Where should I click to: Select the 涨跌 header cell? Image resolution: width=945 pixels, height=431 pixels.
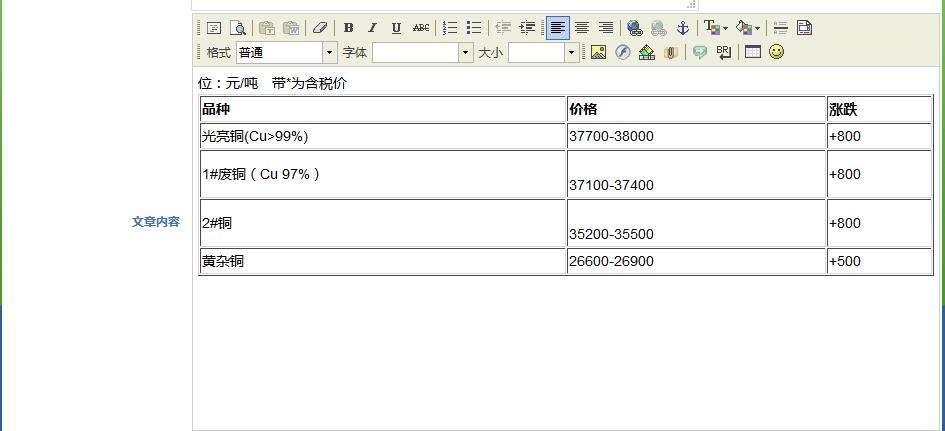point(879,109)
